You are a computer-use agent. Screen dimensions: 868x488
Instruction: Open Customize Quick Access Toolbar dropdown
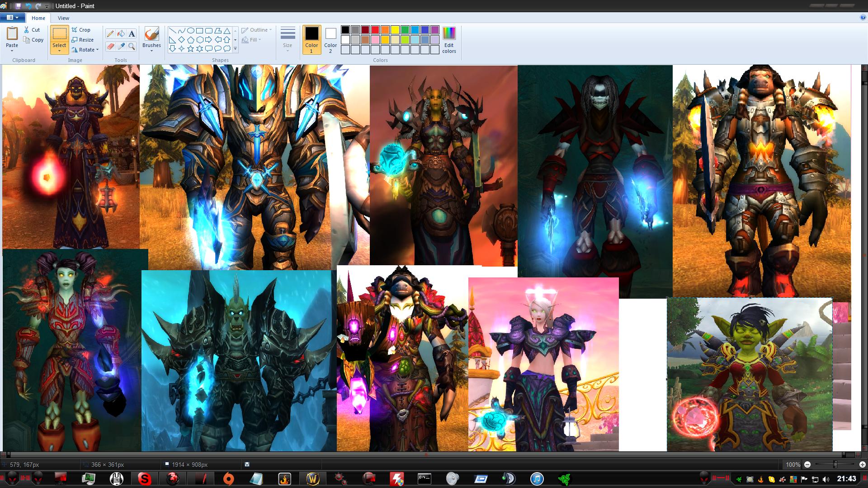pos(47,6)
